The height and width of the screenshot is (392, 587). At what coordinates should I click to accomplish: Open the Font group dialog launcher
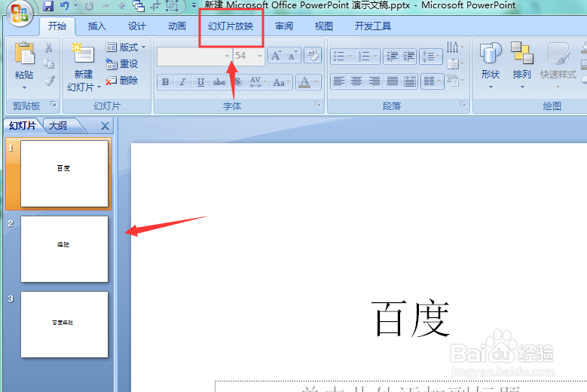point(317,105)
